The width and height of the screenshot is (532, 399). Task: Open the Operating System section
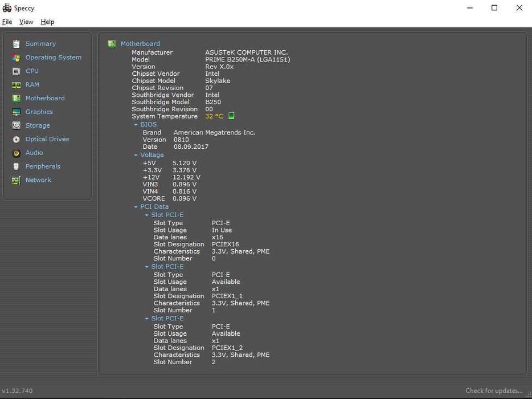click(54, 58)
